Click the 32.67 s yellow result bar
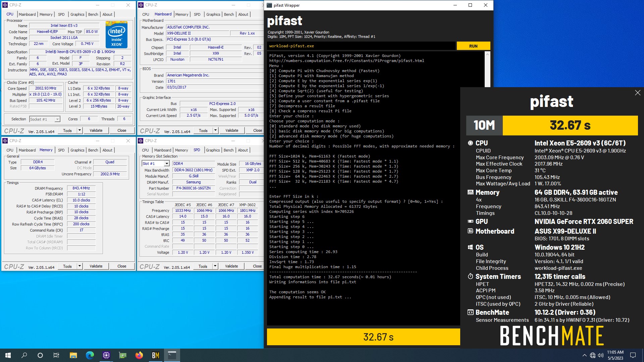Viewport: 644px width, 362px height. coord(363,337)
